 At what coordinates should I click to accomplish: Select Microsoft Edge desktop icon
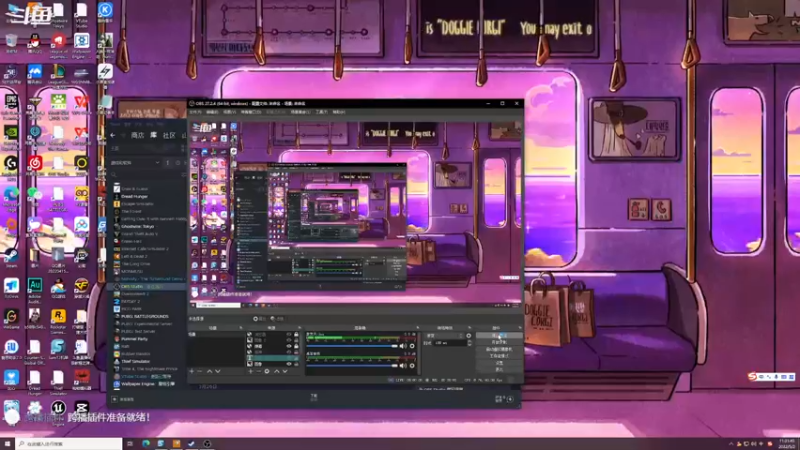tap(11, 198)
